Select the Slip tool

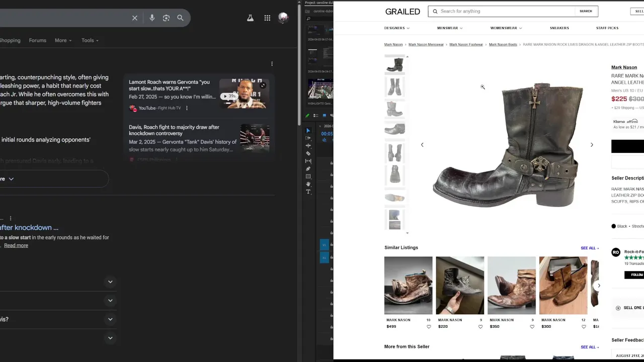(308, 161)
